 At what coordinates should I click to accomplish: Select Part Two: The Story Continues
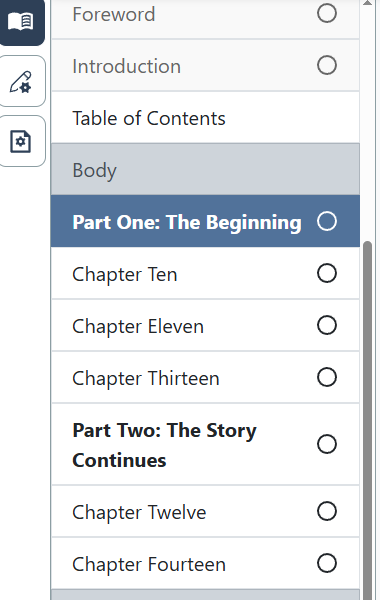pyautogui.click(x=205, y=445)
